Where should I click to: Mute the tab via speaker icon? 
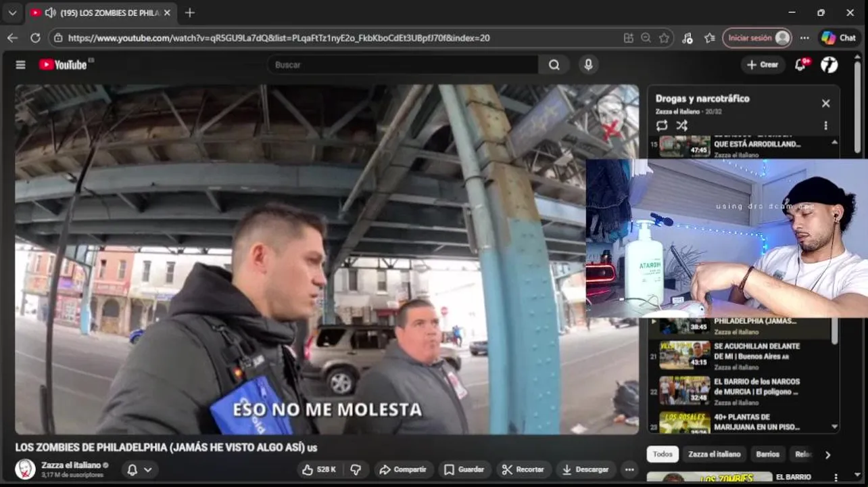click(x=50, y=13)
